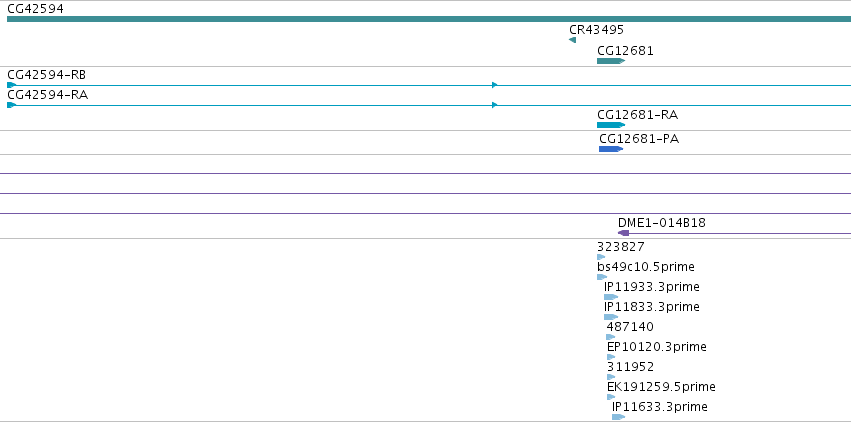Click the CG42594-RA label
851x422 pixels.
coord(48,95)
